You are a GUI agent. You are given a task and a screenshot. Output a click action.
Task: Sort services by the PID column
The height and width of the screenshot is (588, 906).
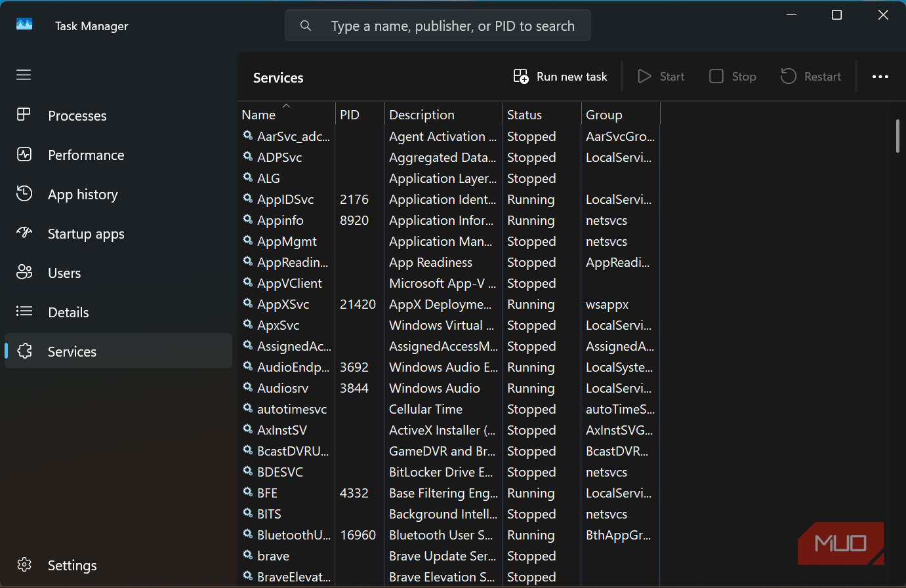360,114
